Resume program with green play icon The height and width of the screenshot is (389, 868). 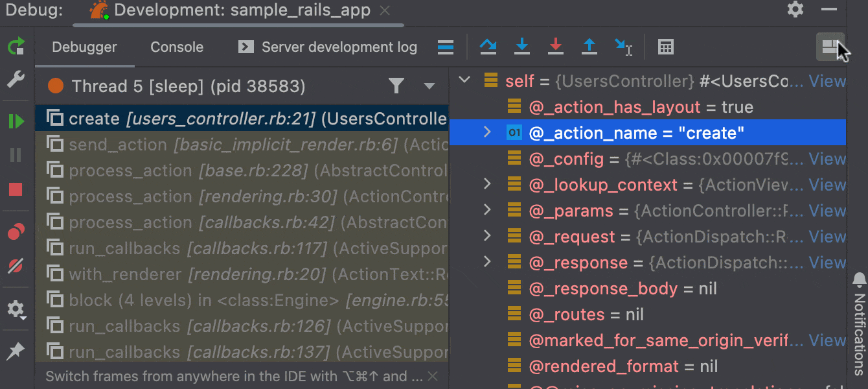click(16, 121)
